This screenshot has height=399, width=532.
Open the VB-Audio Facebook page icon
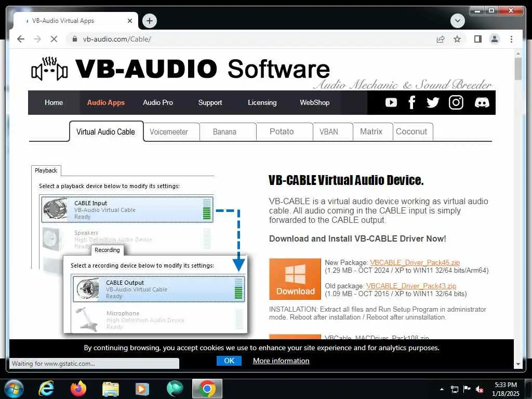coord(411,102)
